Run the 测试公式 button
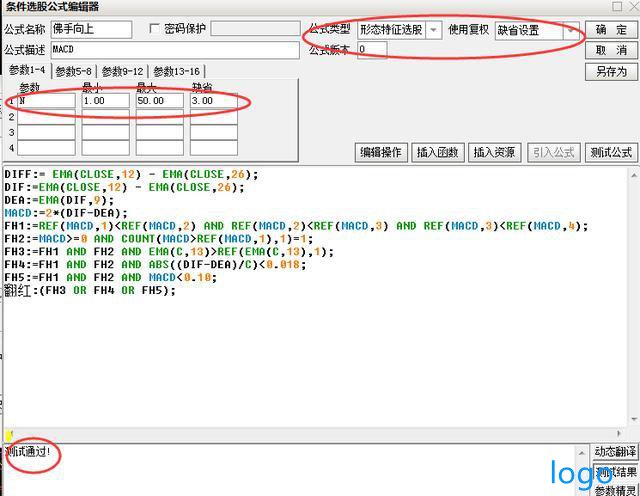Screen dimensions: 640x496 tap(611, 153)
